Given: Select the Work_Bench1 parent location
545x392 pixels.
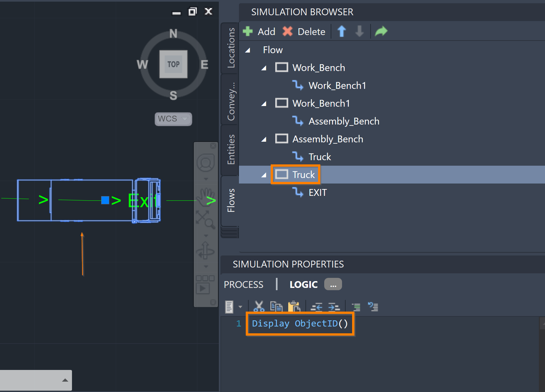Looking at the screenshot, I should tap(321, 103).
